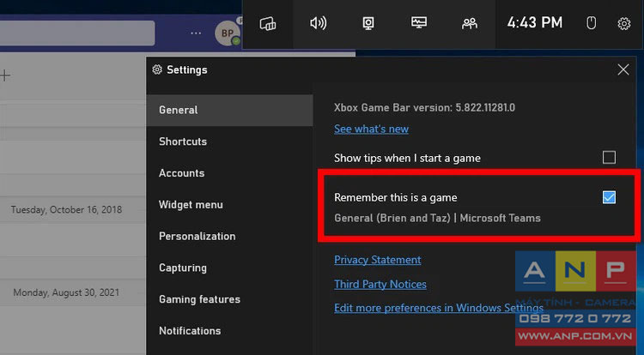The image size is (644, 355).
Task: Open the Teams three-dot more menu
Action: click(196, 33)
